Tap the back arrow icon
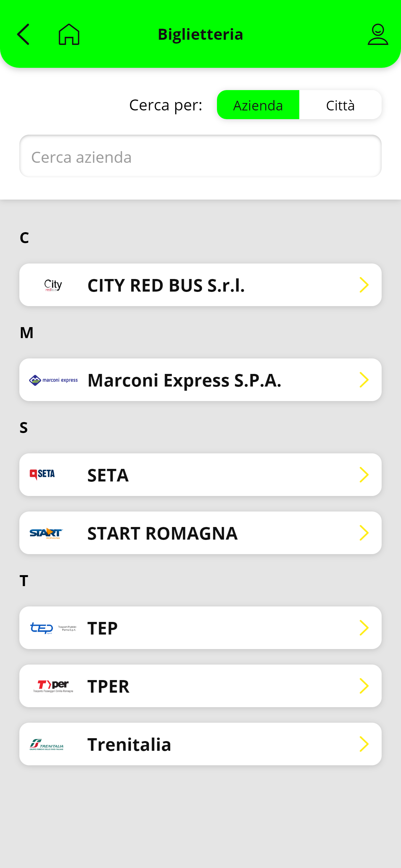This screenshot has width=401, height=868. click(23, 34)
